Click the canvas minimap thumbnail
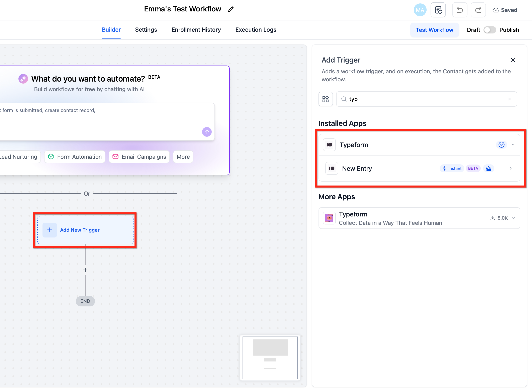The width and height of the screenshot is (532, 392). [270, 358]
